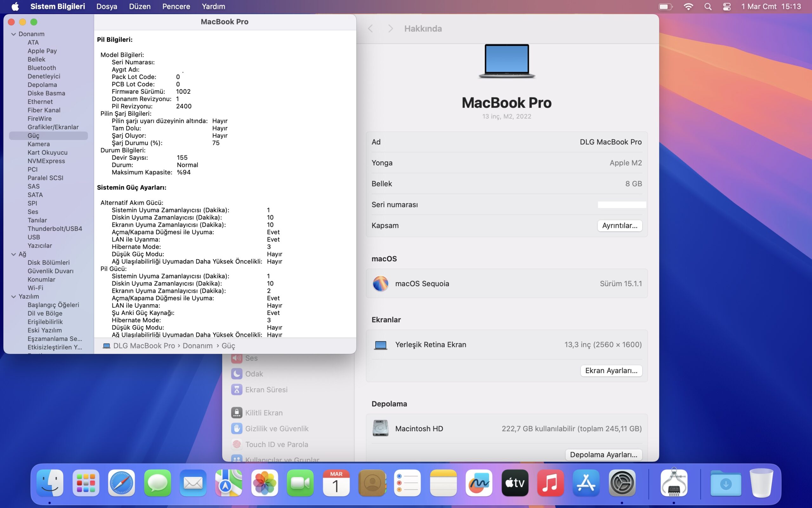Open Music app in the Dock
Screen dimensions: 812x508
coord(550,483)
